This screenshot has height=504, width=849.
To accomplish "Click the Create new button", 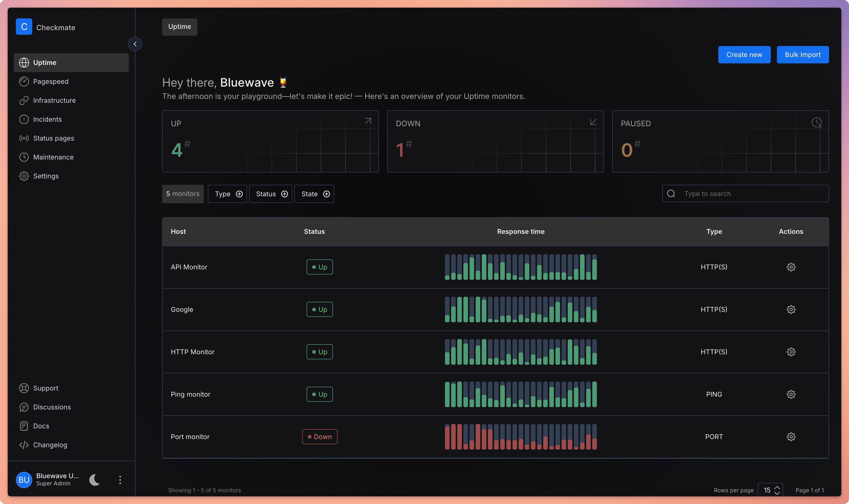I will (744, 55).
